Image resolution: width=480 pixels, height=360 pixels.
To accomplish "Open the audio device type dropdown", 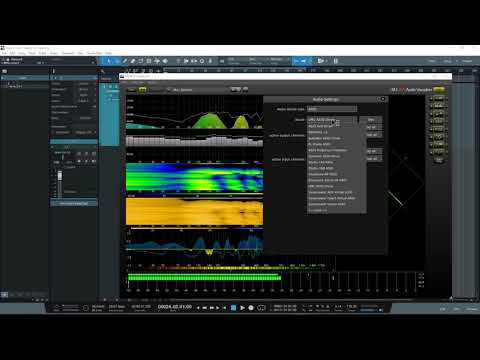I will [332, 109].
